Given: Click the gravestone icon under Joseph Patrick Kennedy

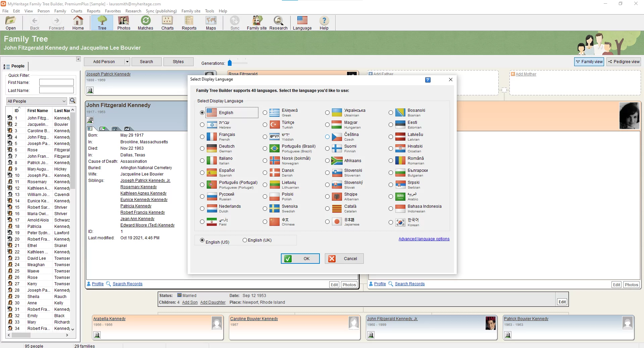Looking at the screenshot, I should click(x=90, y=90).
